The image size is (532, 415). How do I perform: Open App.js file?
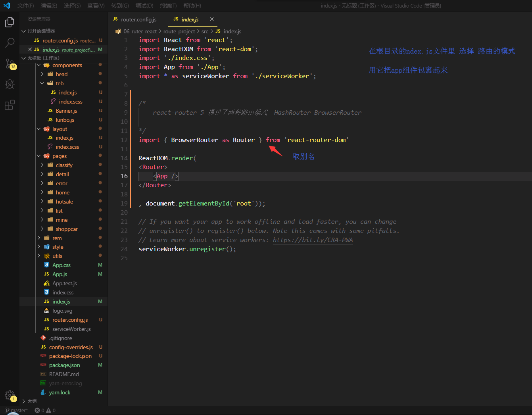point(60,274)
